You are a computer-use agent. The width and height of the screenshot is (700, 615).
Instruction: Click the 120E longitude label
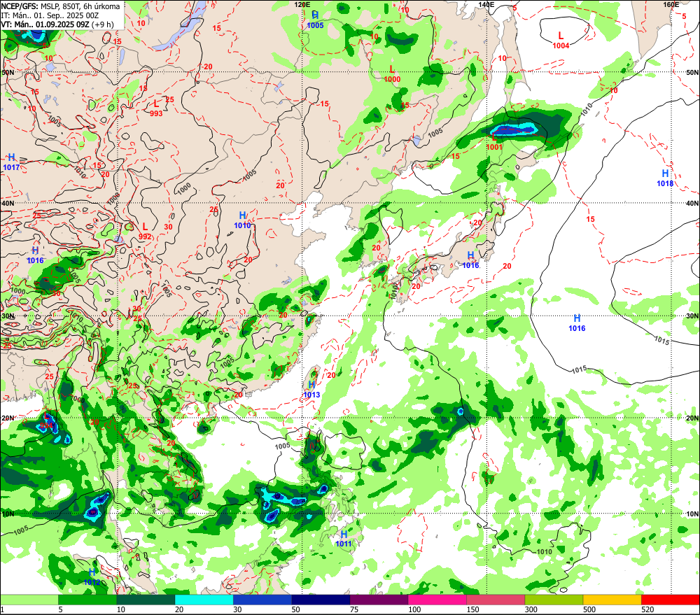[x=302, y=4]
